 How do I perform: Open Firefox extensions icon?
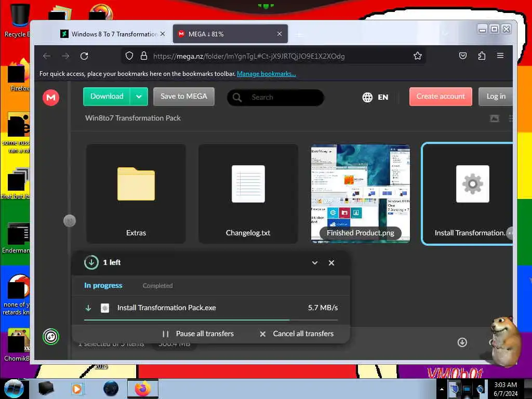pos(482,56)
